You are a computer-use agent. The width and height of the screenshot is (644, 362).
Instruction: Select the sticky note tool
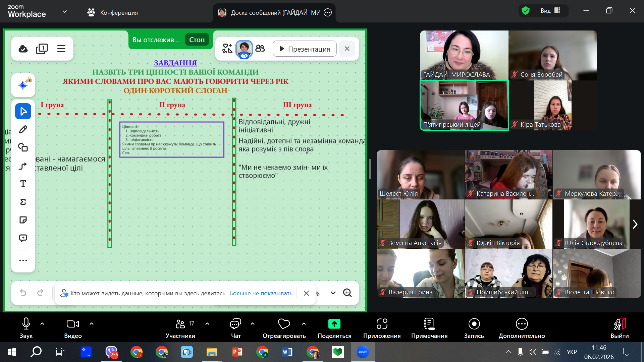tap(23, 220)
